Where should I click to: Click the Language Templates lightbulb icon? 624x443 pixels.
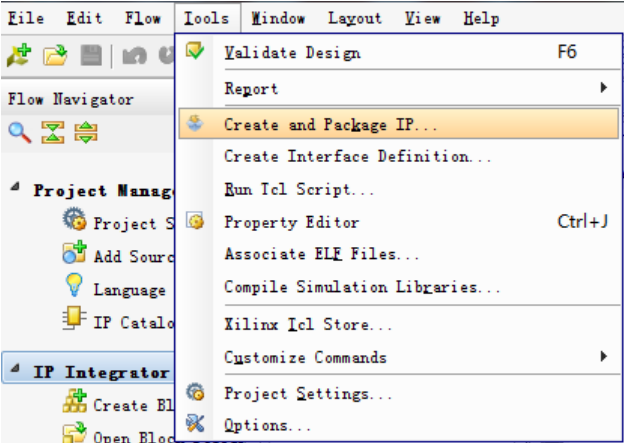[74, 285]
